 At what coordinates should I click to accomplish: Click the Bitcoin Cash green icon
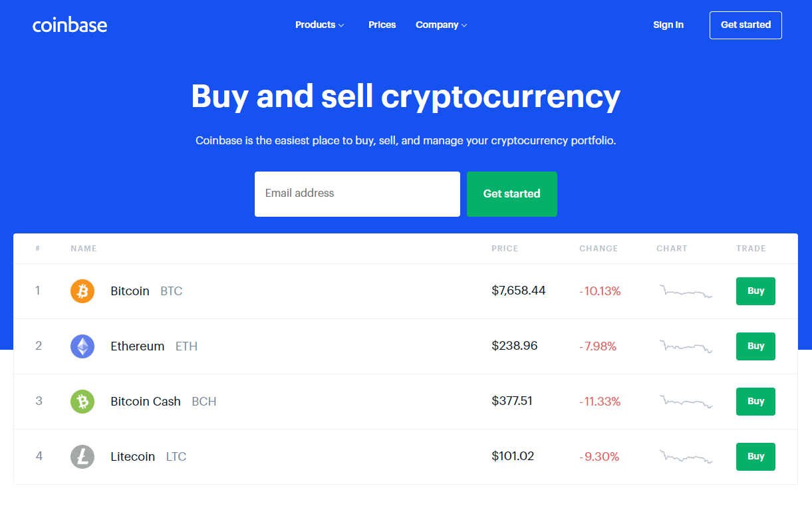pyautogui.click(x=81, y=401)
